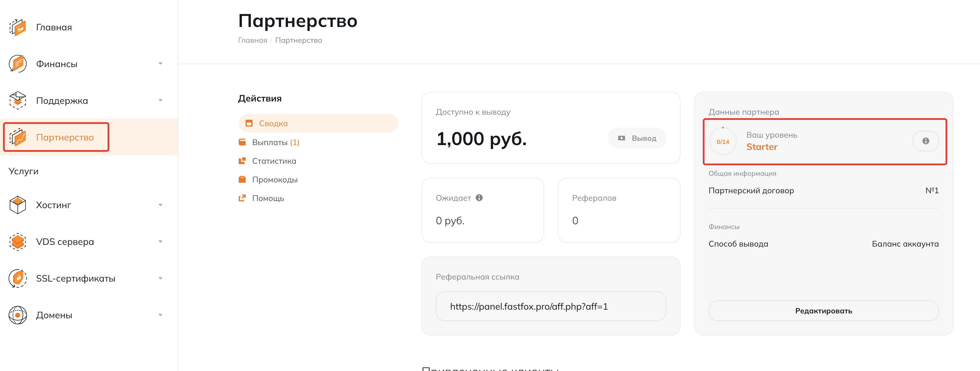This screenshot has width=980, height=371.
Task: Click the Главная breadcrumb link
Action: (253, 40)
